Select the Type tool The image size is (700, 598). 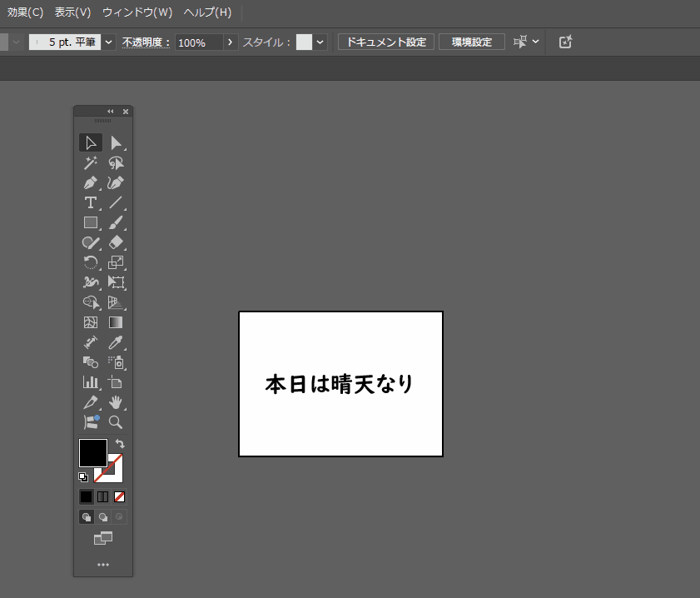point(90,202)
